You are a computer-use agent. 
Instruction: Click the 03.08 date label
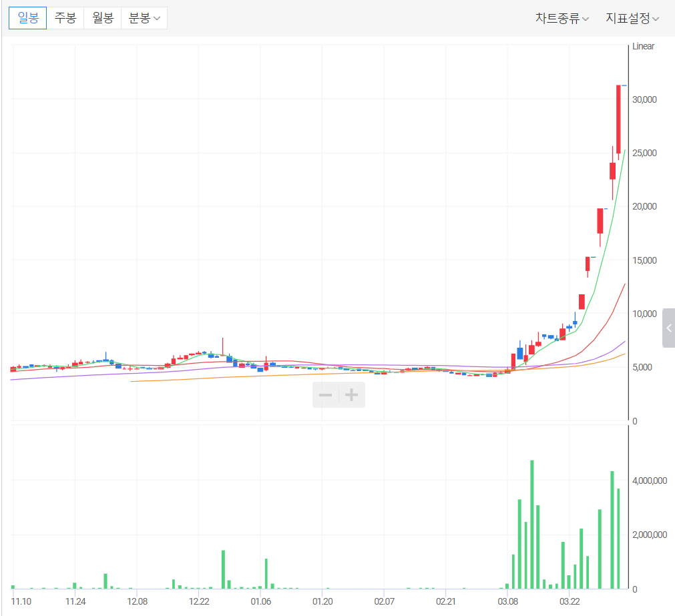click(x=508, y=601)
